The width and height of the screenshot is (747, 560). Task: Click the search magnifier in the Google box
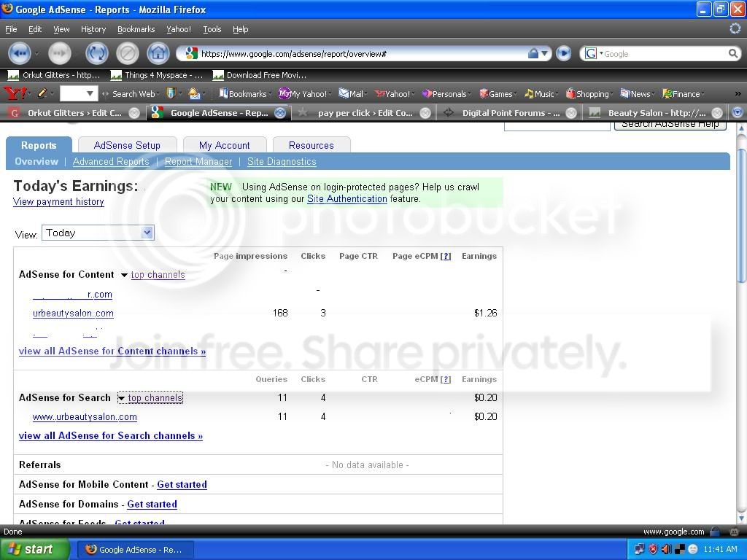(733, 54)
